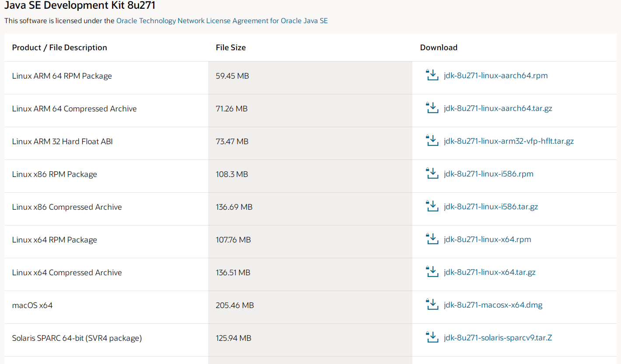Screen dimensions: 621x364
Task: Download jdk-8u271-linux-arm32-vfp-hflt.tar.gz link
Action: coord(509,141)
